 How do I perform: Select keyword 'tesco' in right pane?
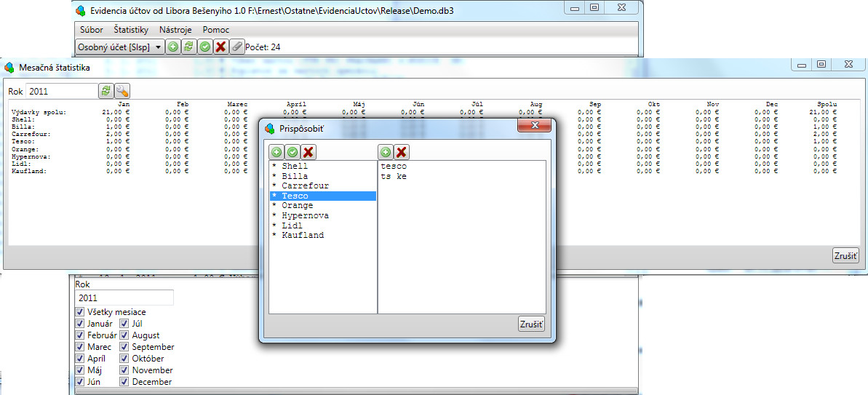pyautogui.click(x=394, y=166)
